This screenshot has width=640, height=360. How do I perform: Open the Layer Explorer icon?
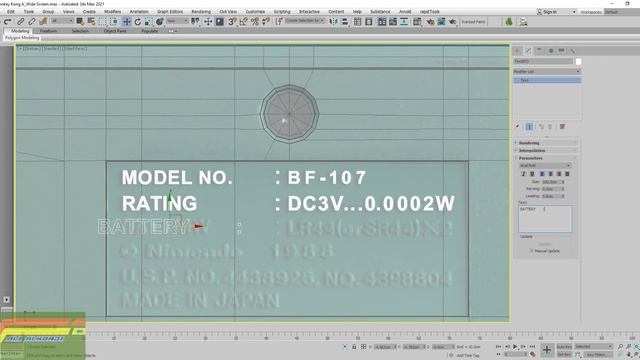pyautogui.click(x=369, y=21)
